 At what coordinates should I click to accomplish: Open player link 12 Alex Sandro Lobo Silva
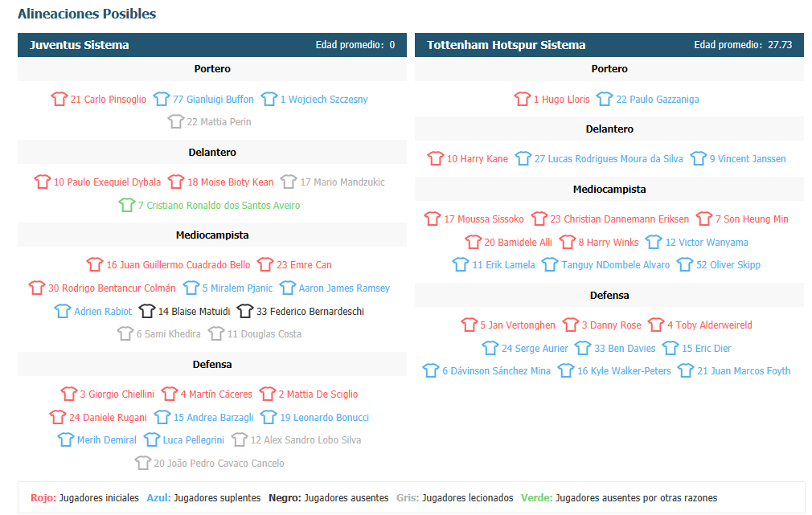306,440
